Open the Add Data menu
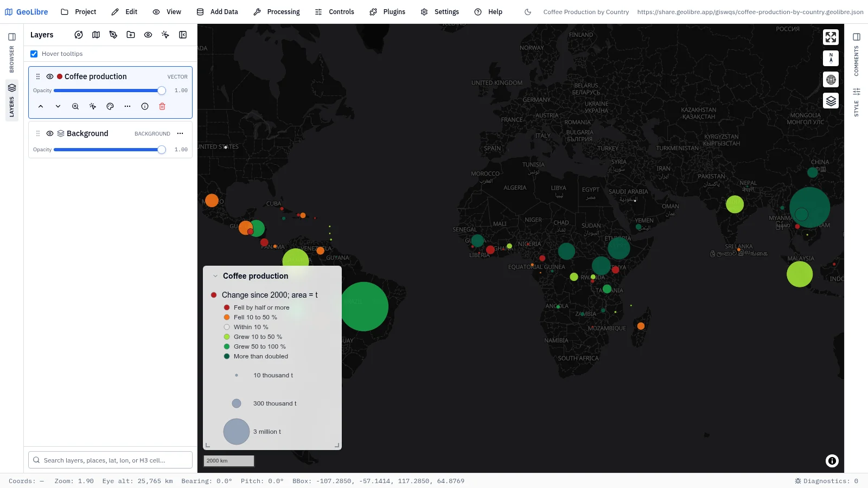The height and width of the screenshot is (488, 868). (x=218, y=12)
